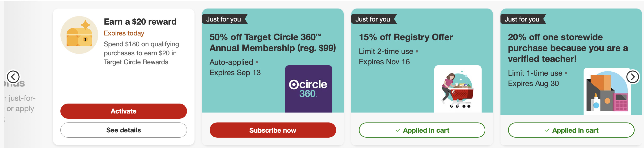Open the Earn a $20 reward heading
Viewport: 644px width, 148px height.
[x=140, y=22]
